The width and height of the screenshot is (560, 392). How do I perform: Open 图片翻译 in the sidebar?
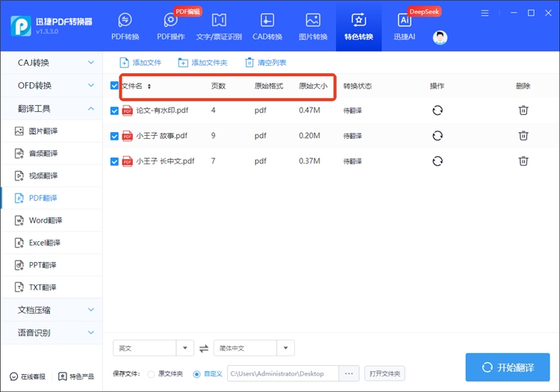pyautogui.click(x=52, y=131)
